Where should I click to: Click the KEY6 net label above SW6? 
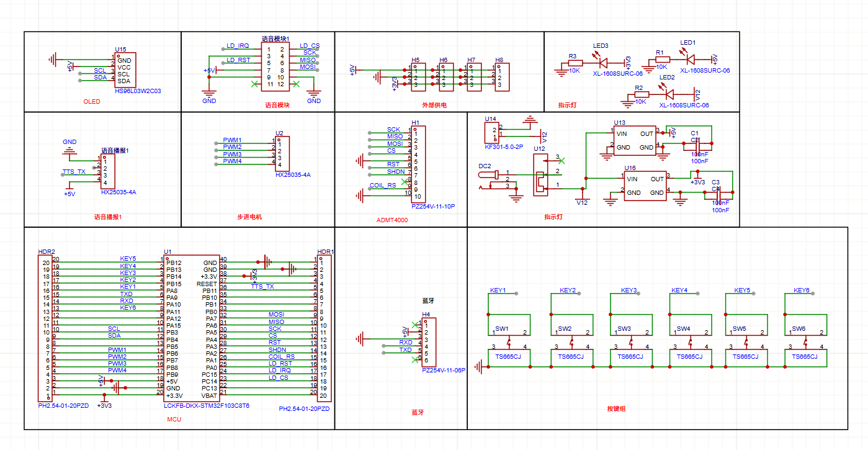pyautogui.click(x=802, y=290)
